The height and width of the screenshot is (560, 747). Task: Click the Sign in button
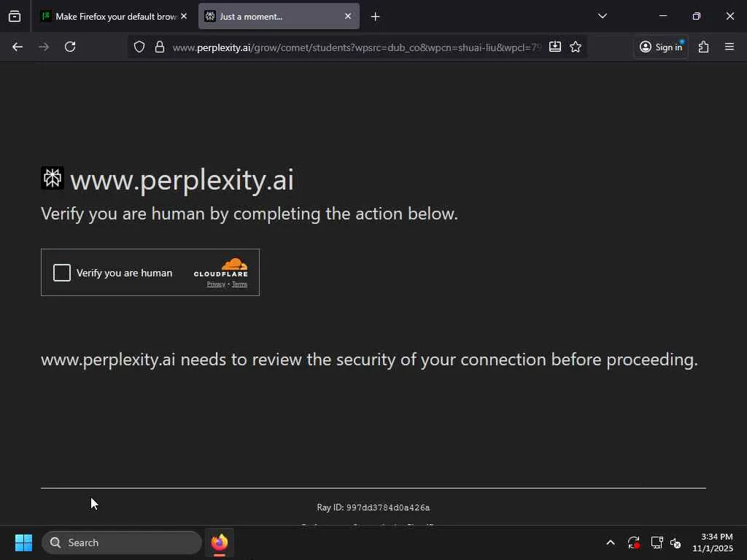click(661, 47)
